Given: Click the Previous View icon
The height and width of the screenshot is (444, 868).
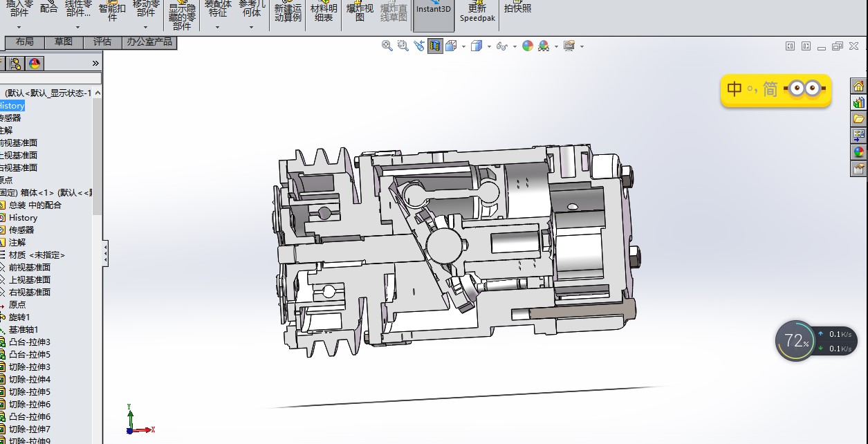Looking at the screenshot, I should tap(418, 46).
